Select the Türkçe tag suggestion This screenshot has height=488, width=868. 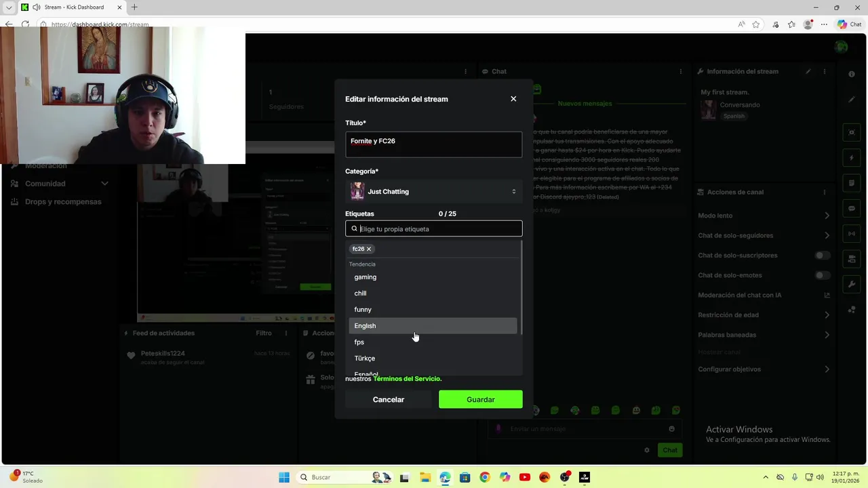[433, 359]
